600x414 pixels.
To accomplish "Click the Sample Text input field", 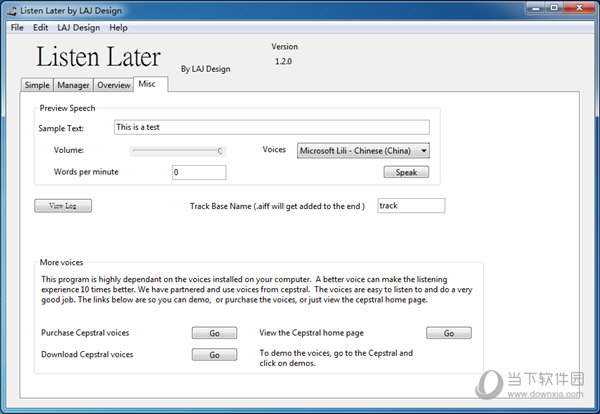I will click(272, 127).
